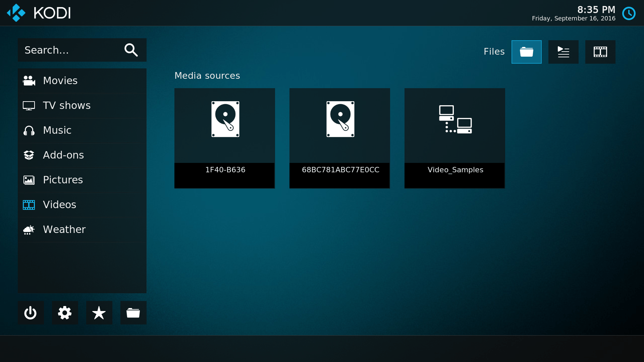Select the Videos film-strip icon

(29, 205)
